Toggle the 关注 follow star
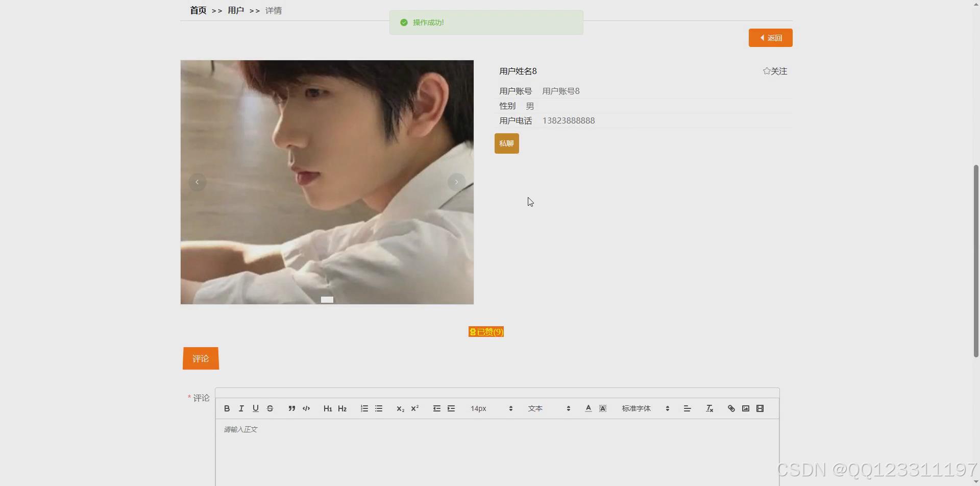The height and width of the screenshot is (486, 980). pyautogui.click(x=775, y=71)
